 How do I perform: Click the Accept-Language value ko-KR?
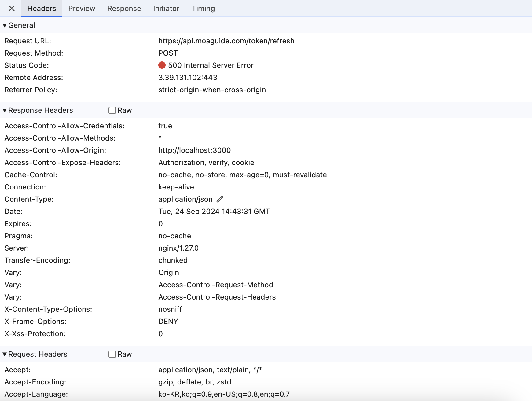pos(224,394)
